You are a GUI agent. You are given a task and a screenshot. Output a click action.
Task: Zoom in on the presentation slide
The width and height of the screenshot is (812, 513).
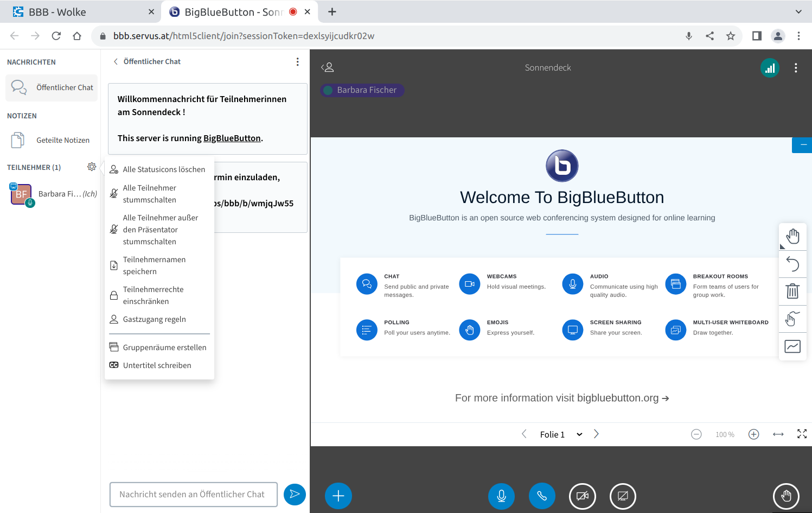point(753,434)
